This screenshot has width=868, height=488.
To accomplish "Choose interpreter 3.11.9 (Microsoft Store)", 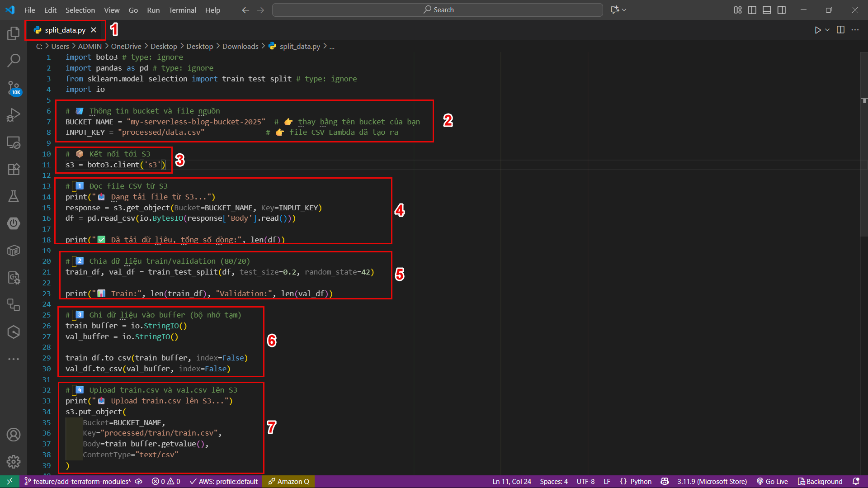I will click(x=712, y=481).
